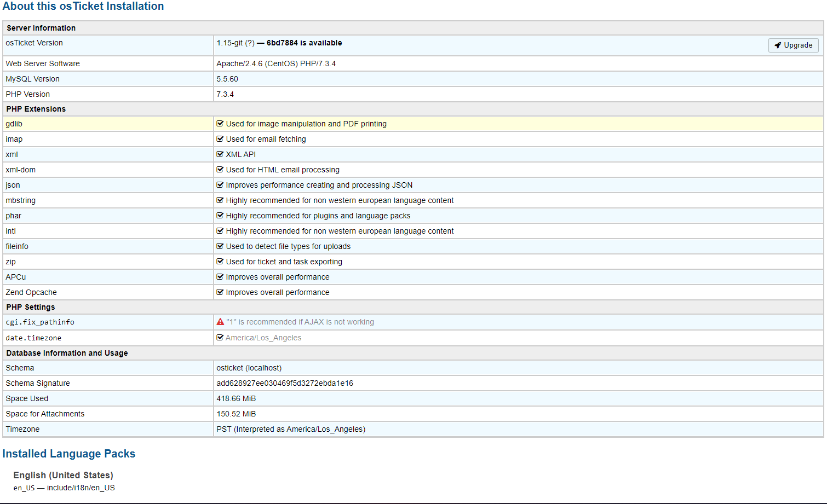Click the date.timezone check icon

[x=220, y=338]
